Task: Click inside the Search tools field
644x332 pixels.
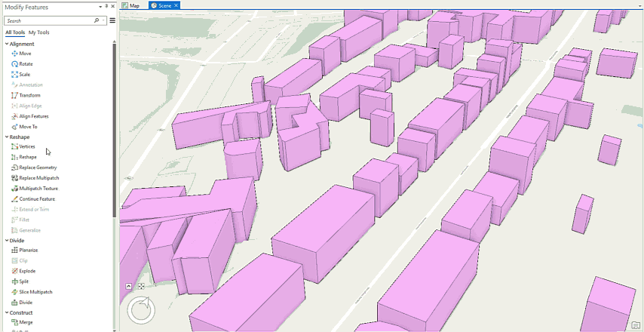Action: pyautogui.click(x=49, y=20)
